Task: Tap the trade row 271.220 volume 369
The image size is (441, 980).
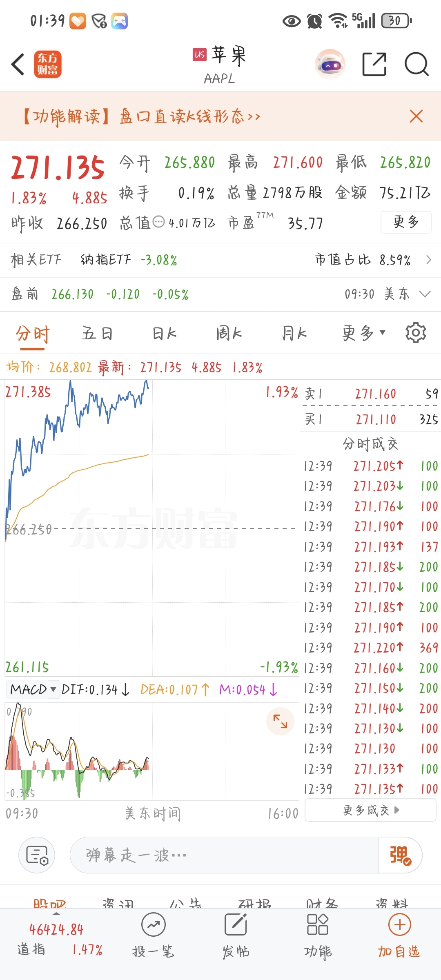Action: (371, 648)
